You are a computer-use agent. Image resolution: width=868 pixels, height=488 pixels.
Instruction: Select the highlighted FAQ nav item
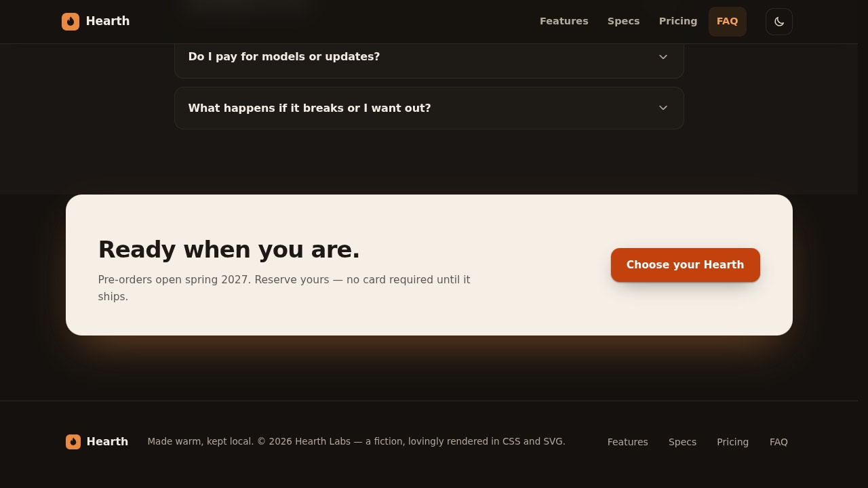[x=728, y=22]
